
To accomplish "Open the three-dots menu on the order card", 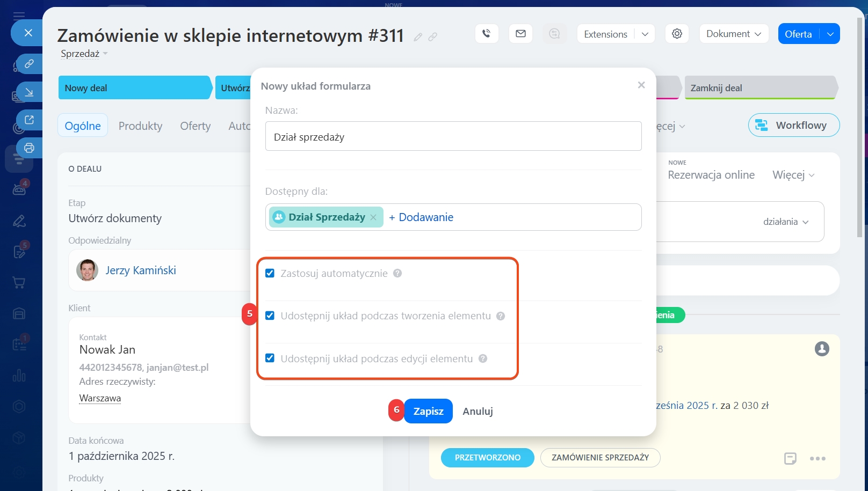I will click(x=818, y=458).
